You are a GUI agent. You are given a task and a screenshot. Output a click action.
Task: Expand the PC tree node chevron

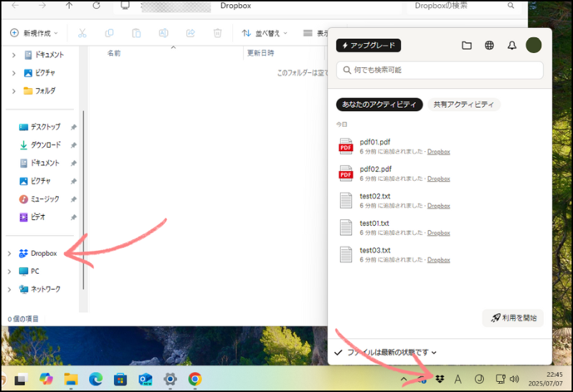pyautogui.click(x=9, y=272)
